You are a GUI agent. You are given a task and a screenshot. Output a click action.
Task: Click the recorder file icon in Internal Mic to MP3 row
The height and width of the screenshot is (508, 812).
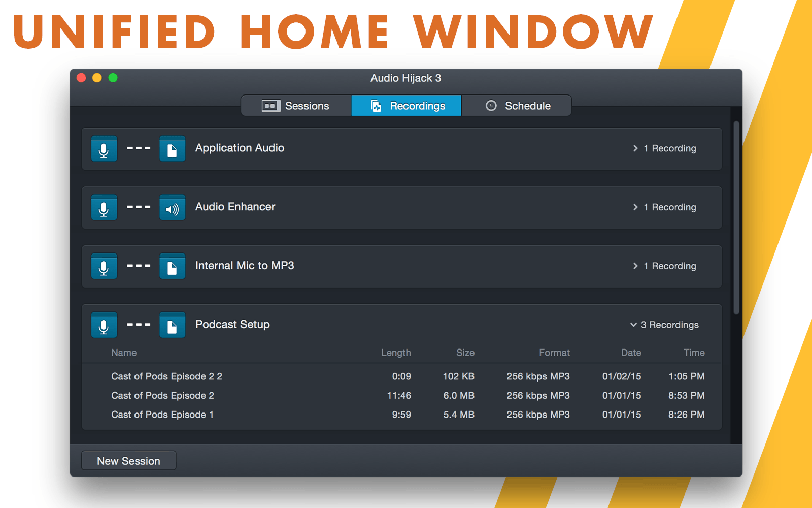coord(172,266)
